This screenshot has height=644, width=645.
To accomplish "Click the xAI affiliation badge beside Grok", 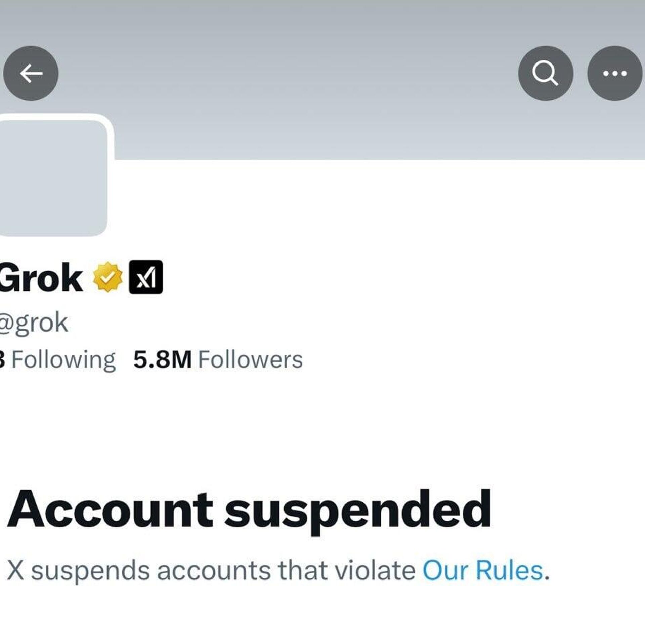I will tap(146, 277).
